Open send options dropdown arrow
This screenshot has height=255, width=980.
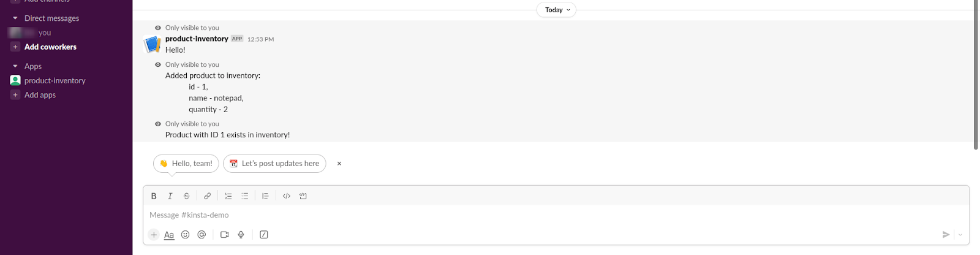[x=960, y=235]
